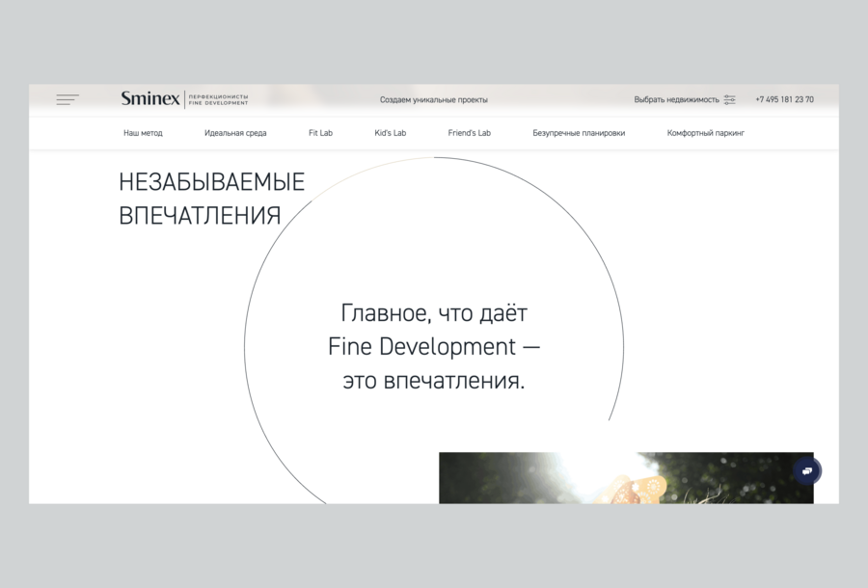
Task: Switch to Kid's Lab section
Action: (x=391, y=133)
